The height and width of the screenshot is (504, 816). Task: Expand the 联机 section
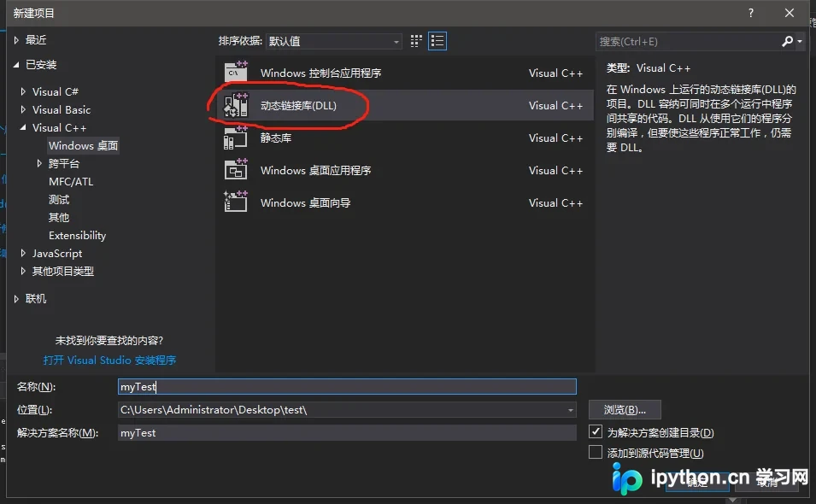(x=16, y=298)
